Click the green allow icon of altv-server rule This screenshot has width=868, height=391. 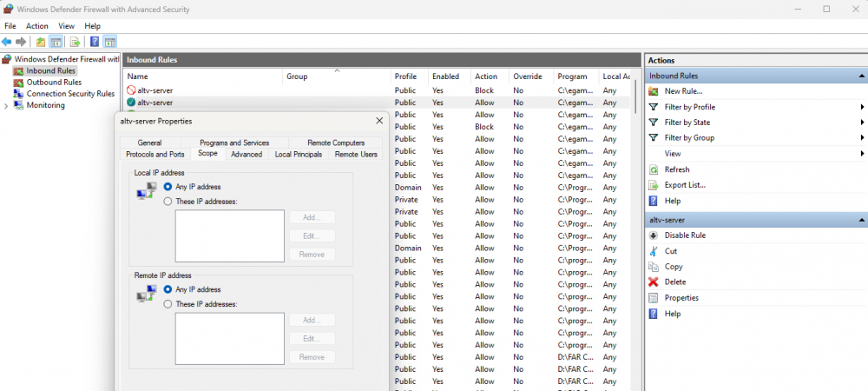(x=131, y=103)
